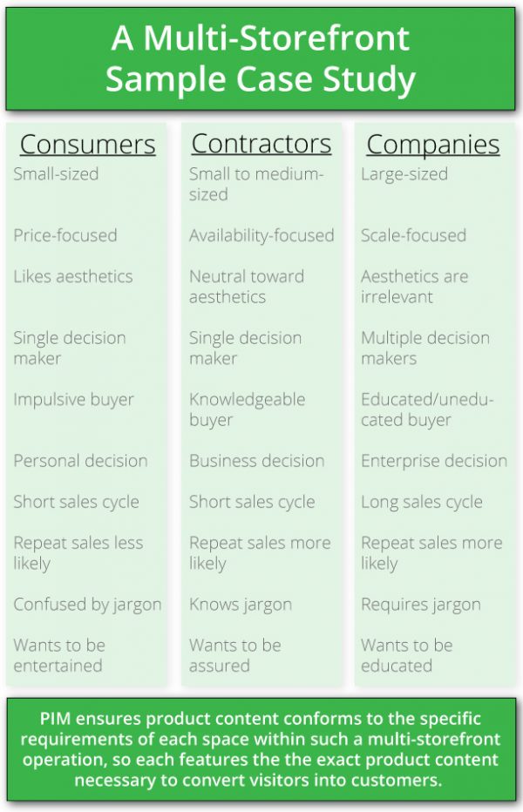Click 'Neutral toward aesthetics' text

coord(247,287)
